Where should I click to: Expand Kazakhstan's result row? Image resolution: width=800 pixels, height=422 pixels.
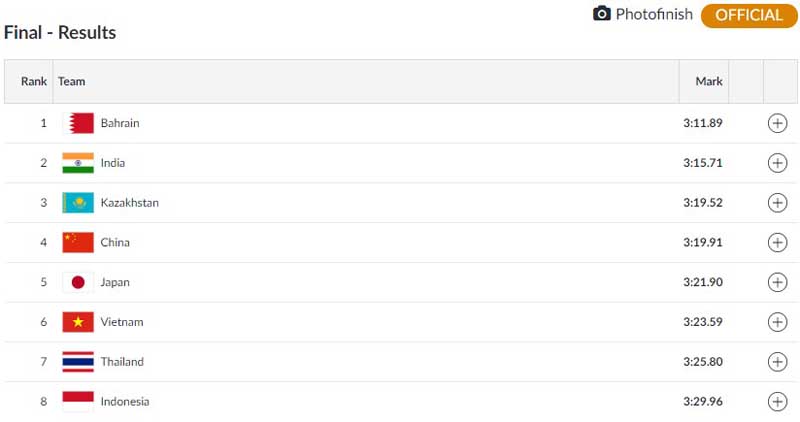point(777,203)
